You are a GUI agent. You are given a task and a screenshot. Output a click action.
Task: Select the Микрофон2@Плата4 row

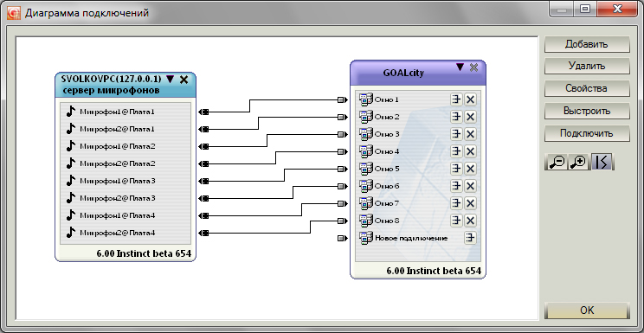[x=126, y=233]
